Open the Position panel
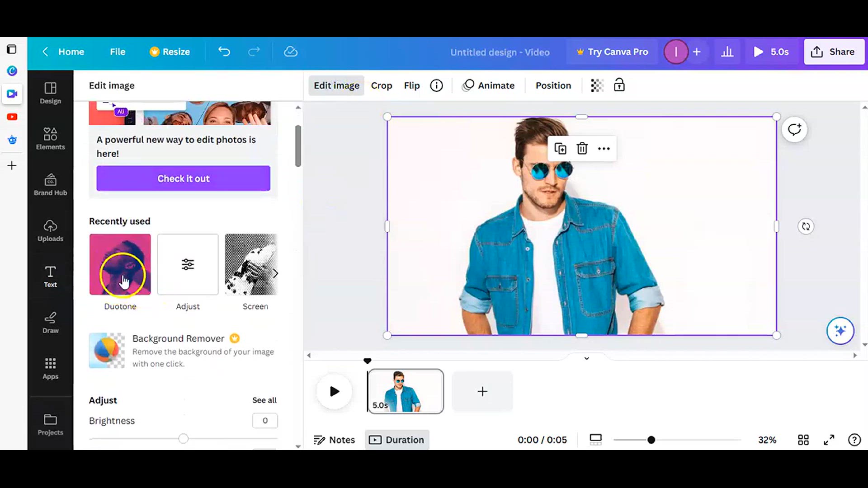Image resolution: width=868 pixels, height=488 pixels. [553, 85]
